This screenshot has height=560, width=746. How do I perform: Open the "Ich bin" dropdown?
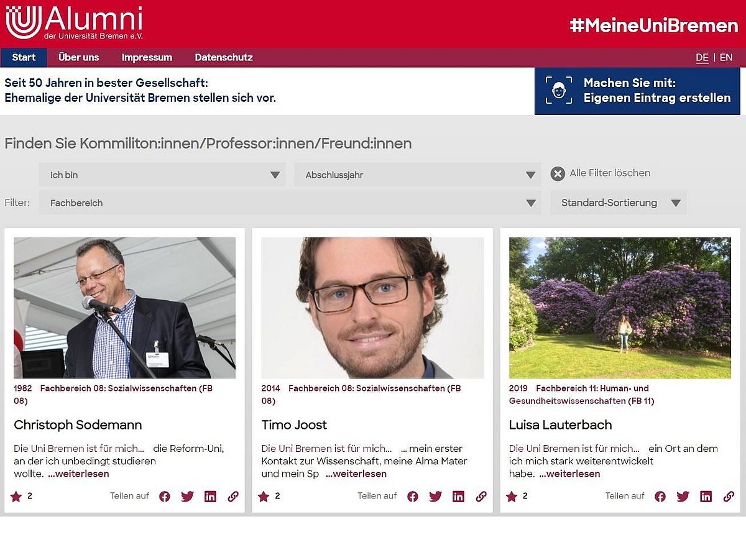[162, 175]
